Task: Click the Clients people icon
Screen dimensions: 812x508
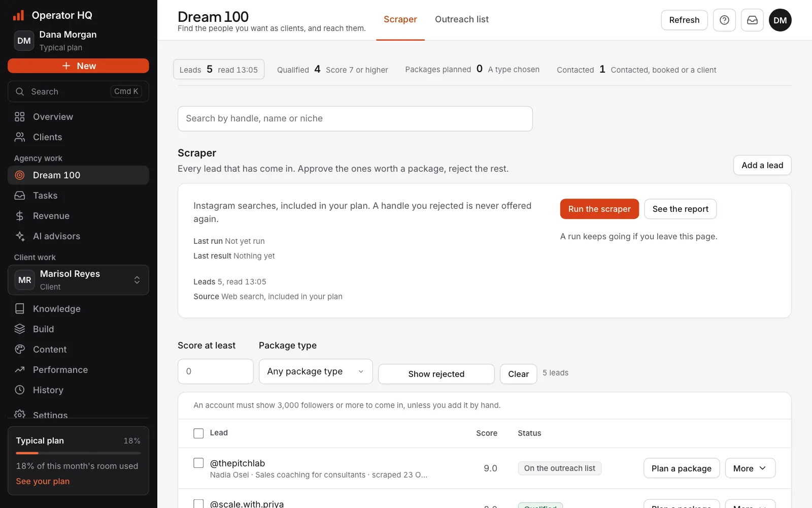Action: (x=20, y=137)
